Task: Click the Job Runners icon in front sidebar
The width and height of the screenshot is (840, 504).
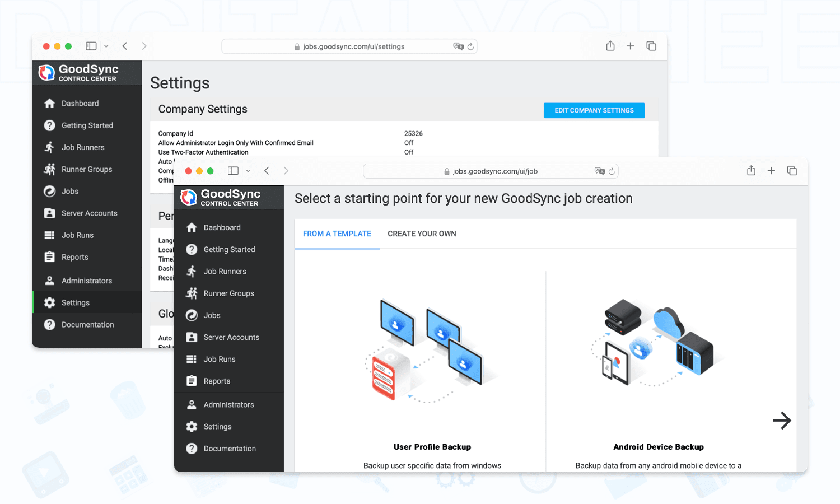Action: pos(192,272)
